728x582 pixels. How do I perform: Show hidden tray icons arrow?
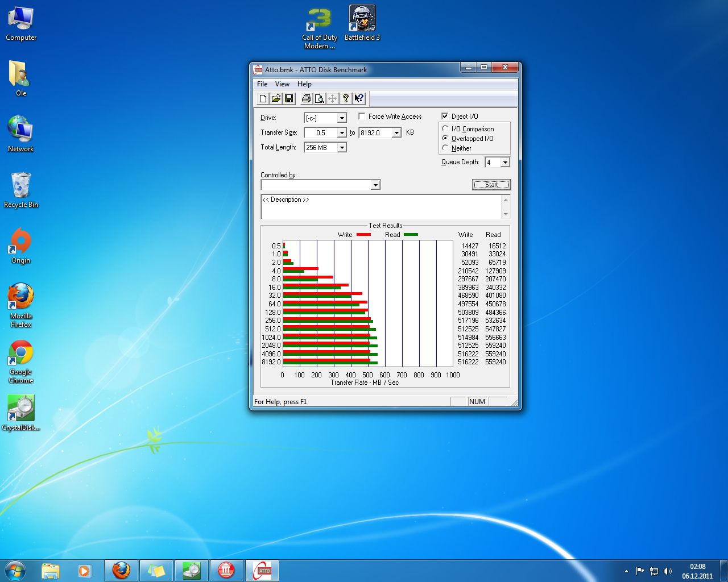(626, 571)
